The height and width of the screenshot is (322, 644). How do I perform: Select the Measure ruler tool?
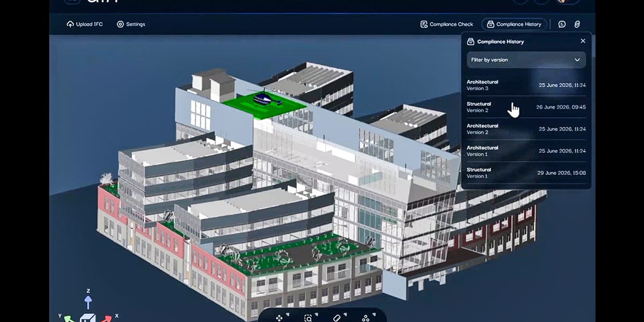click(x=337, y=318)
